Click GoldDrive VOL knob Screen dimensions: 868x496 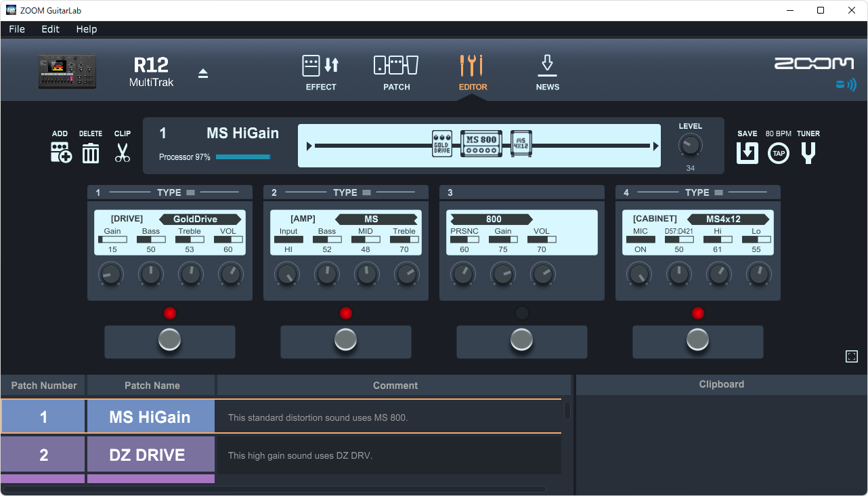click(230, 274)
